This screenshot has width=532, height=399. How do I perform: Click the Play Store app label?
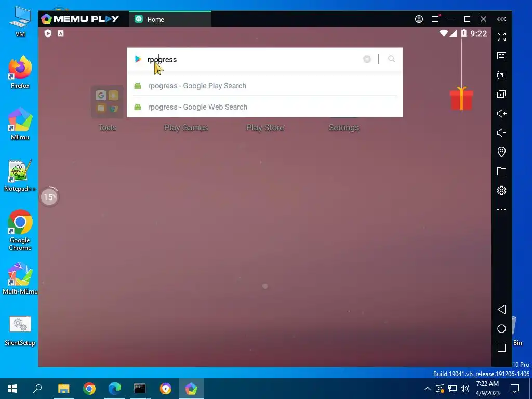(x=265, y=128)
